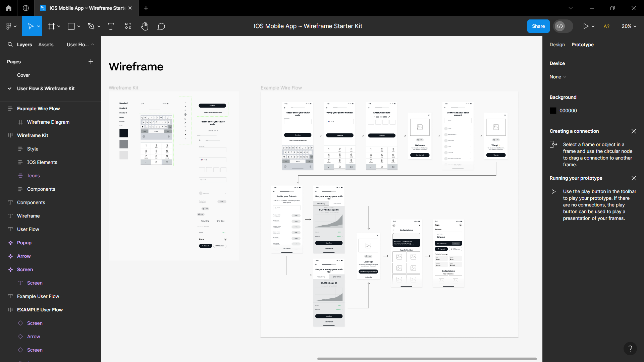Select the Style layer
This screenshot has width=644, height=362.
pyautogui.click(x=33, y=149)
